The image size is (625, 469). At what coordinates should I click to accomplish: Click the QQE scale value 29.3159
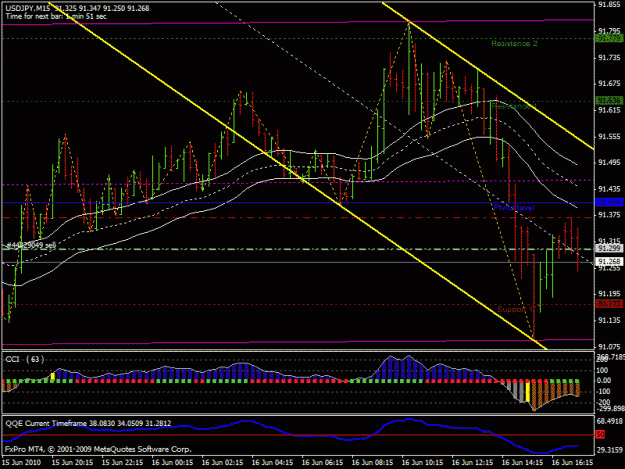click(x=610, y=450)
